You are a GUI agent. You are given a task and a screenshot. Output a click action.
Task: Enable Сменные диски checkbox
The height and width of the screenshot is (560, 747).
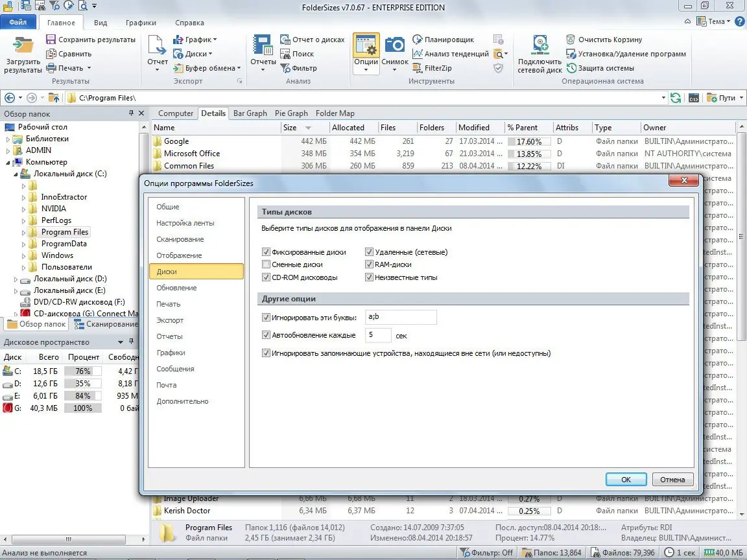tap(267, 264)
